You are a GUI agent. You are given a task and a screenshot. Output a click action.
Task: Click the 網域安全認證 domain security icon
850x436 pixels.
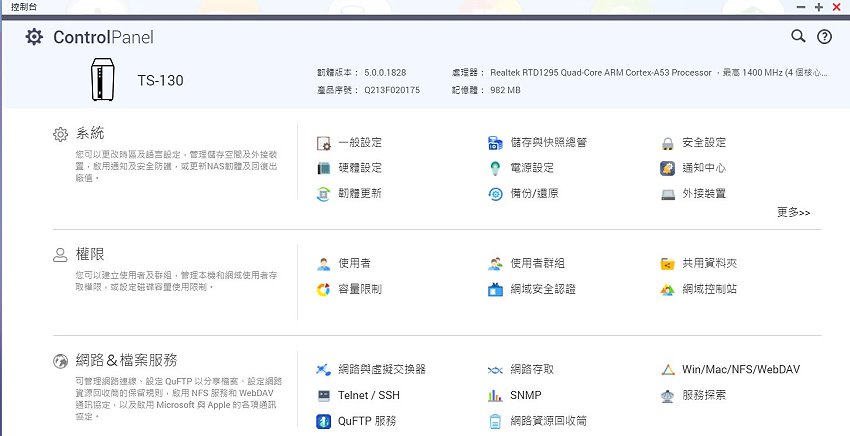click(495, 290)
